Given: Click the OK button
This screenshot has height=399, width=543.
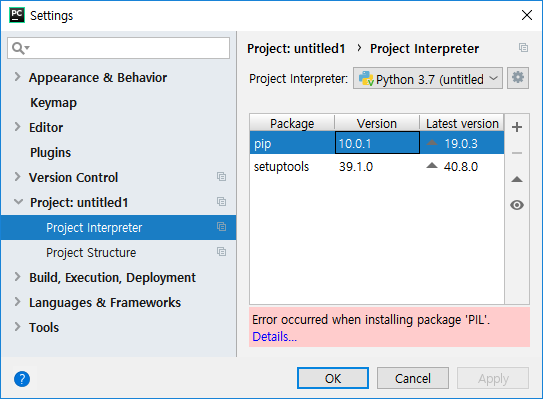Looking at the screenshot, I should (333, 378).
